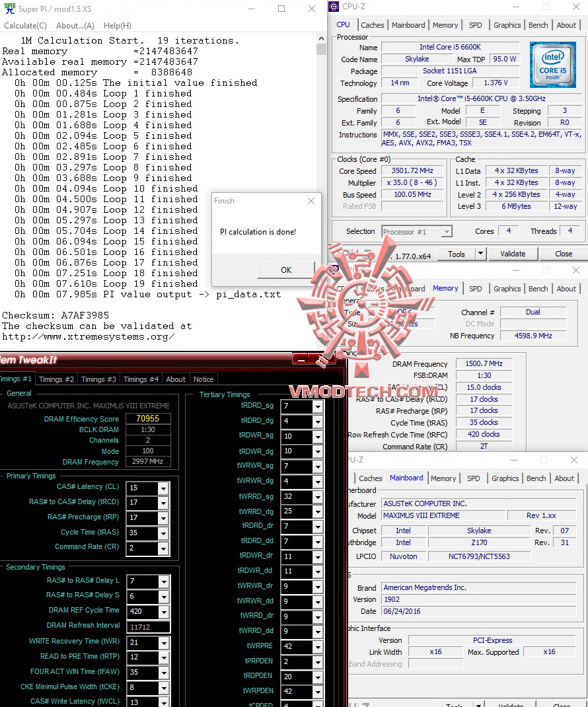The height and width of the screenshot is (707, 588).
Task: Expand tRDRD_sg tertiary timing dropdown
Action: tap(318, 406)
